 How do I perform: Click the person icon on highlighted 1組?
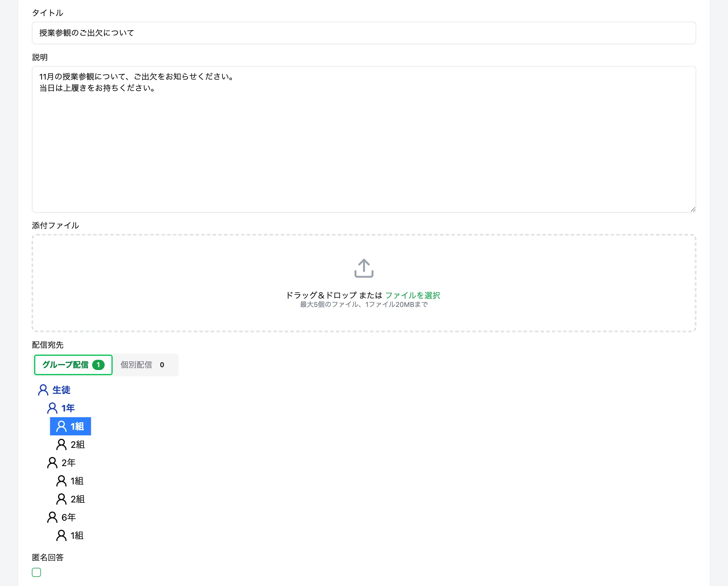[61, 426]
